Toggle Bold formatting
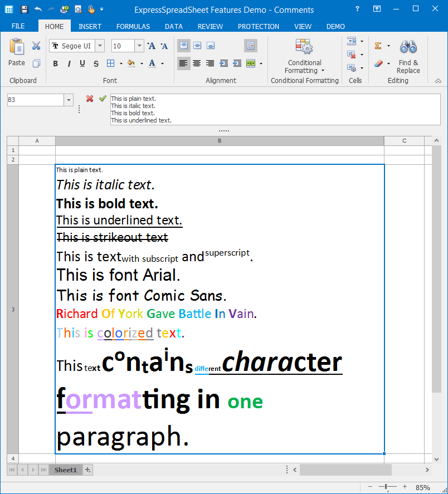This screenshot has height=494, width=448. tap(55, 63)
